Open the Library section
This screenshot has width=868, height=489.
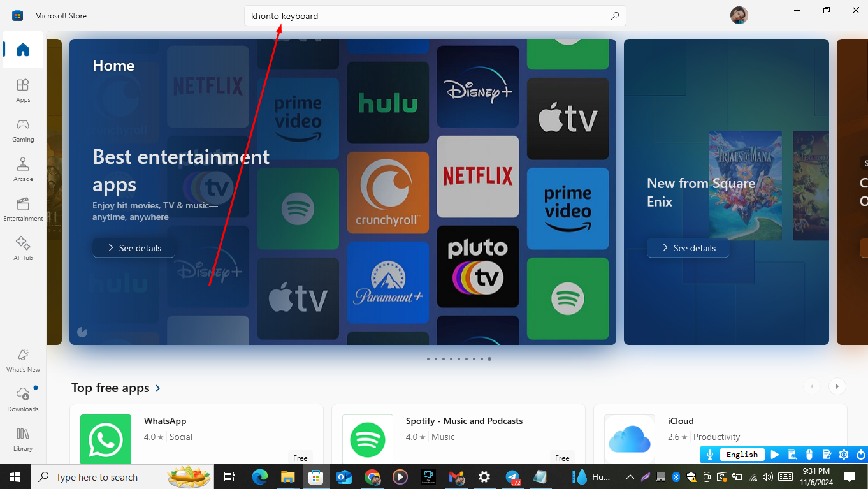23,439
